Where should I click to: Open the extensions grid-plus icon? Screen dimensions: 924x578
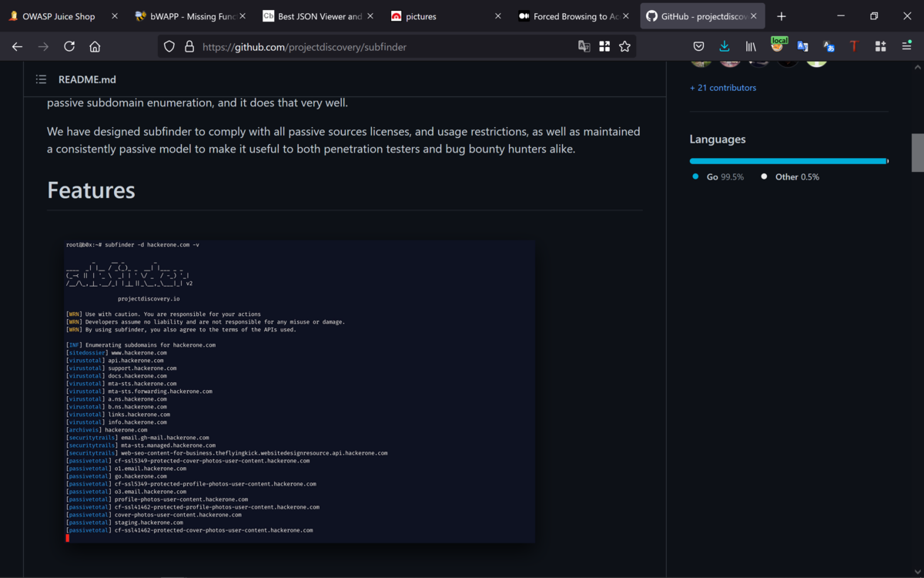[x=880, y=46]
